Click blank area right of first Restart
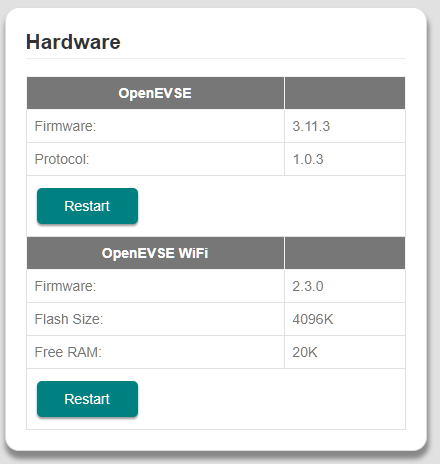 [272, 206]
